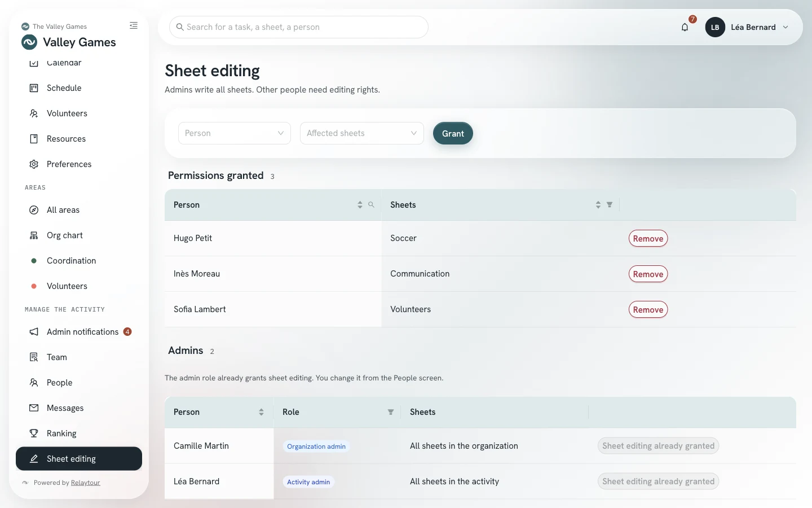The height and width of the screenshot is (508, 812).
Task: Select the Coordination area
Action: 79,261
